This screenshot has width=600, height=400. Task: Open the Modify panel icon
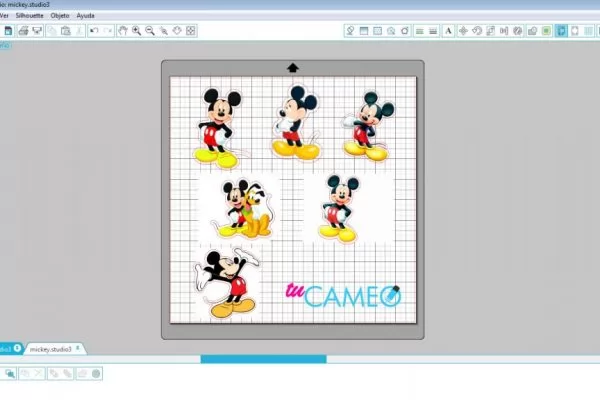click(532, 31)
